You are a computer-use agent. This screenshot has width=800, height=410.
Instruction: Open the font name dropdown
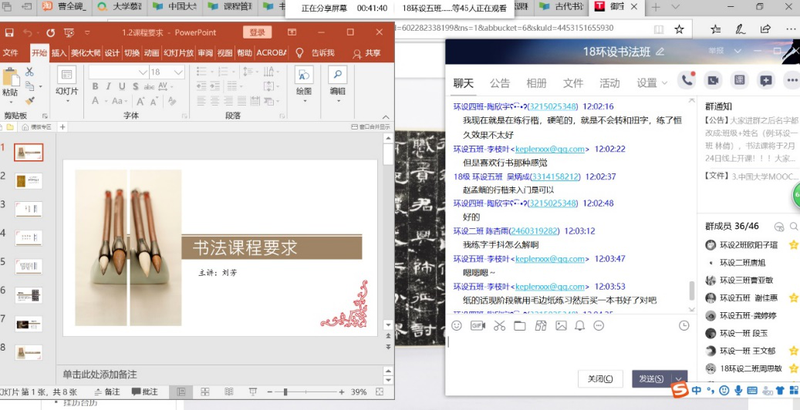[x=143, y=72]
